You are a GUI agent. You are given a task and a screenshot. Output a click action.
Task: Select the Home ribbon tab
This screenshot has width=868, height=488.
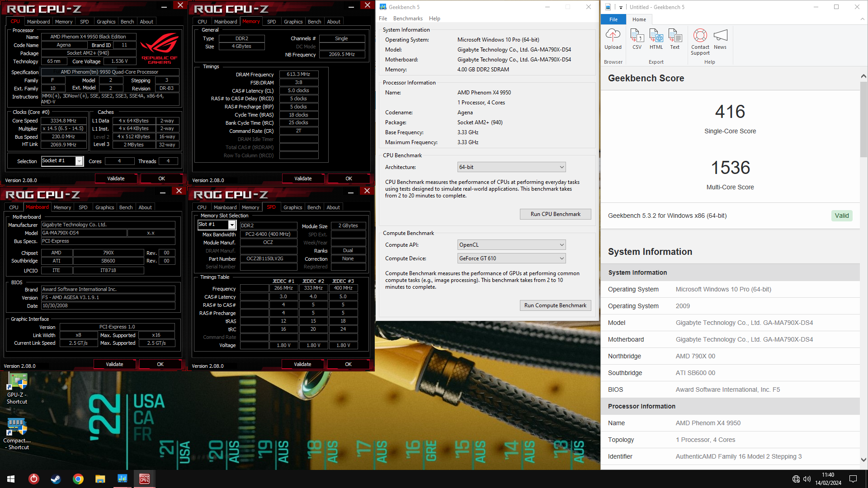[x=639, y=19]
